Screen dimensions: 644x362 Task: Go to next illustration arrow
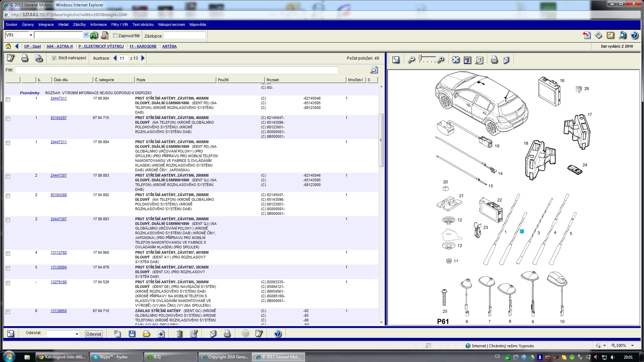[143, 58]
